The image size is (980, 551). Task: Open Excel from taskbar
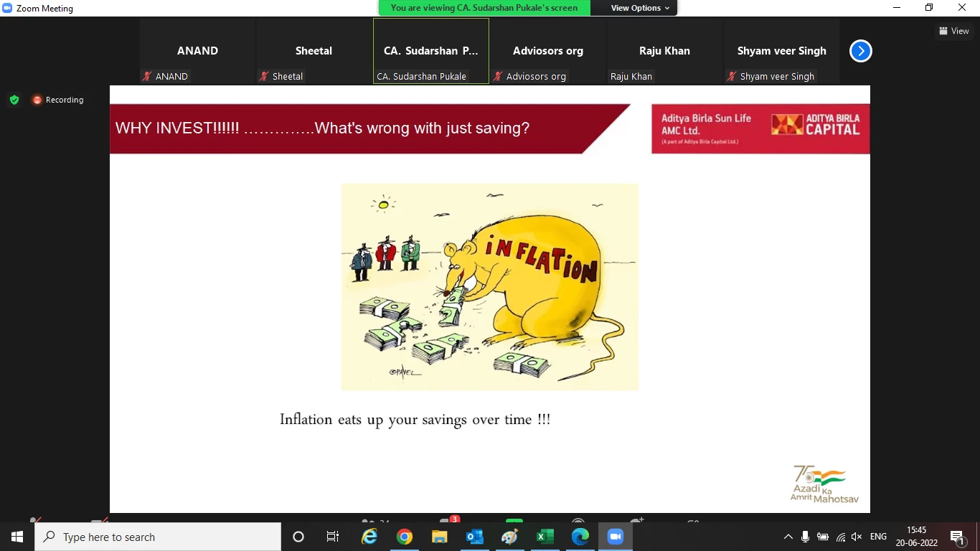point(545,537)
